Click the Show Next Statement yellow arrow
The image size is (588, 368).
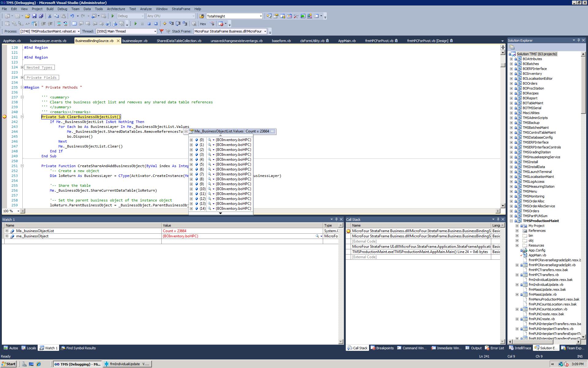164,24
